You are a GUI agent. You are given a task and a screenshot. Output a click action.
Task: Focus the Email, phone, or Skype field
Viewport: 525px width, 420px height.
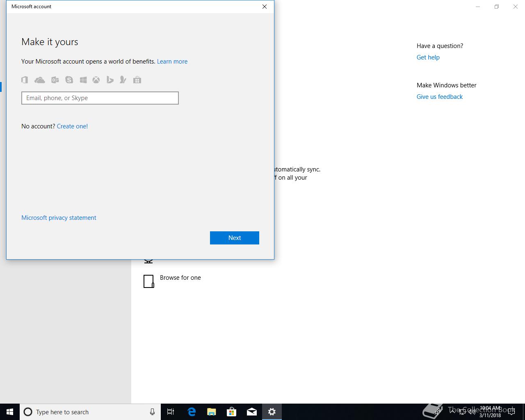coord(100,98)
